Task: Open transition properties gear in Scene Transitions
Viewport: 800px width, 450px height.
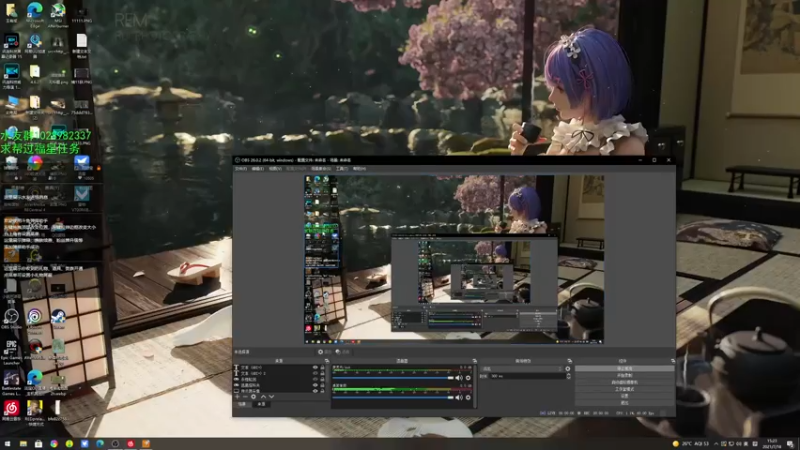Action: click(x=567, y=368)
